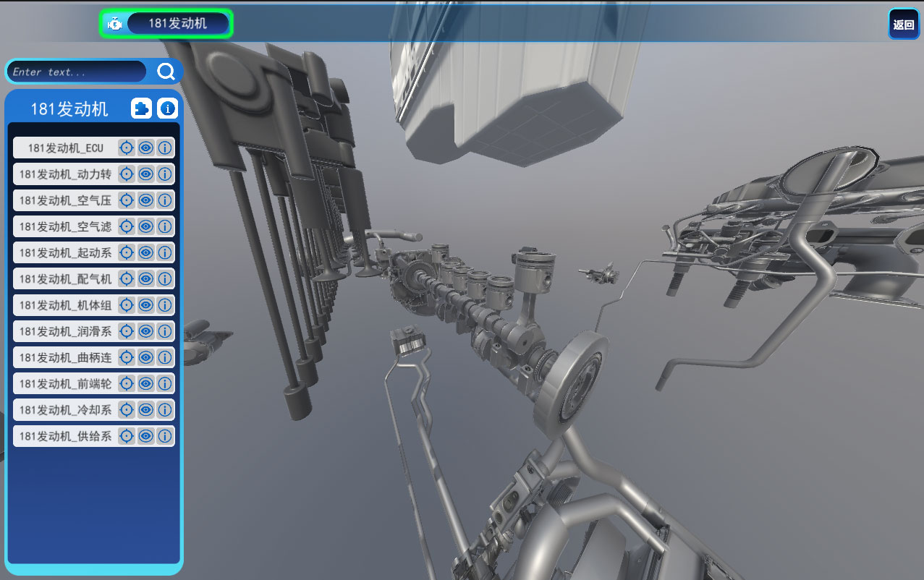Click the 181发动机 panel title
Screen dimensions: 924x580
pyautogui.click(x=69, y=109)
